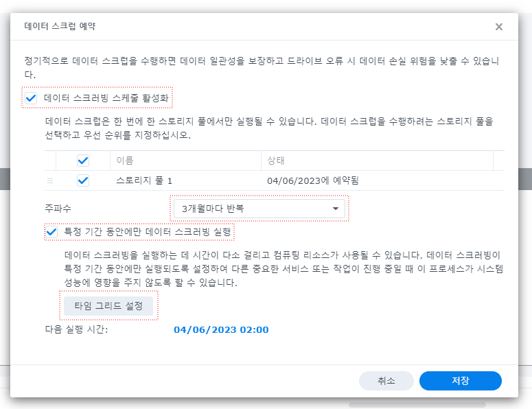
Task: Click the 04/06/2023에 예약됨 status cell
Action: click(313, 180)
